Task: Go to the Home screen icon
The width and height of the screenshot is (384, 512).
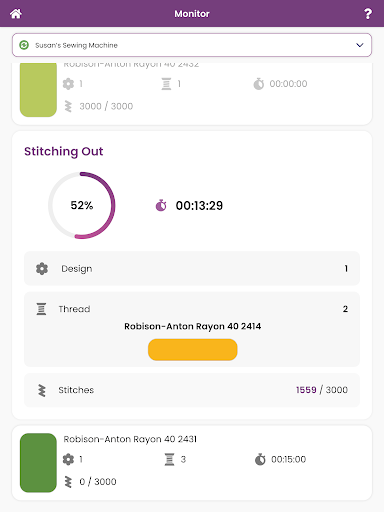Action: click(16, 14)
